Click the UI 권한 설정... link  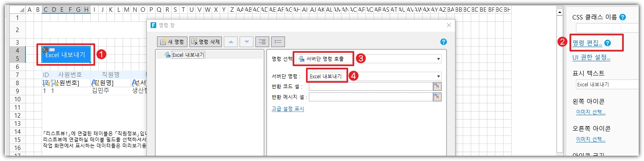[x=591, y=57]
